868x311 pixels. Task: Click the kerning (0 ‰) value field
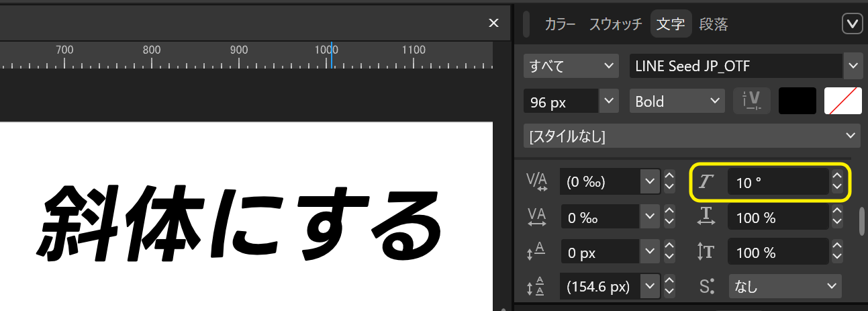[x=600, y=182]
